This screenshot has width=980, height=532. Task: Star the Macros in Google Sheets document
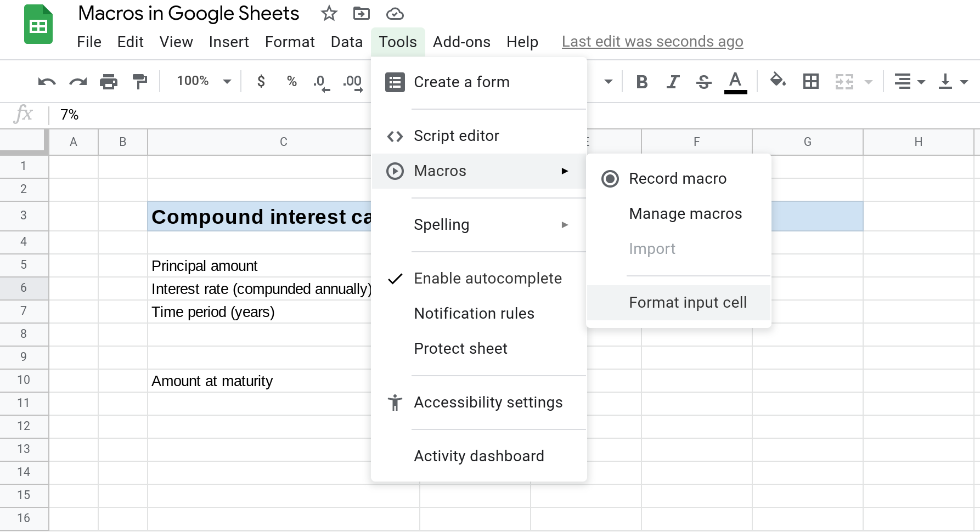329,13
